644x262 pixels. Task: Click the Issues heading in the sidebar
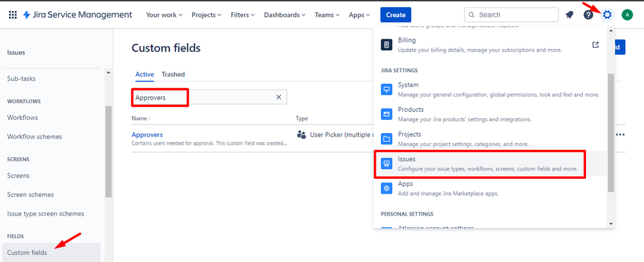click(x=16, y=53)
